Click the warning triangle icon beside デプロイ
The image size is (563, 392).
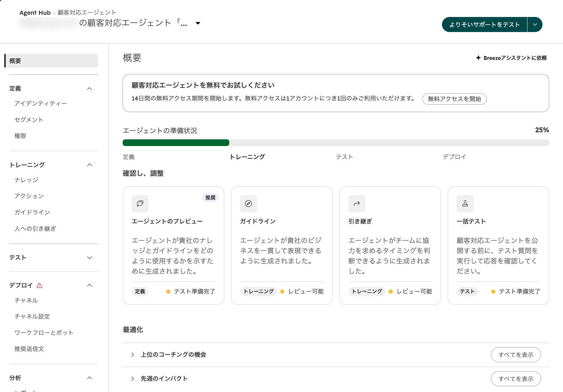tap(39, 285)
